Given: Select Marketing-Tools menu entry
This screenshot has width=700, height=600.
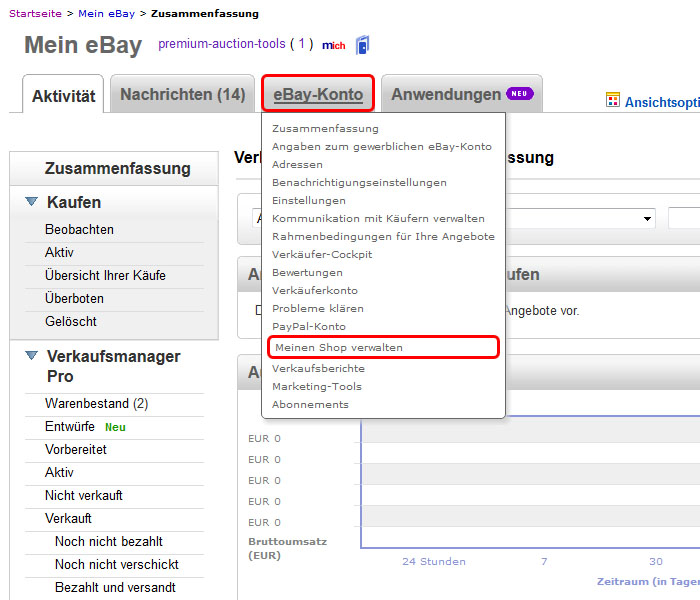Looking at the screenshot, I should (x=317, y=386).
